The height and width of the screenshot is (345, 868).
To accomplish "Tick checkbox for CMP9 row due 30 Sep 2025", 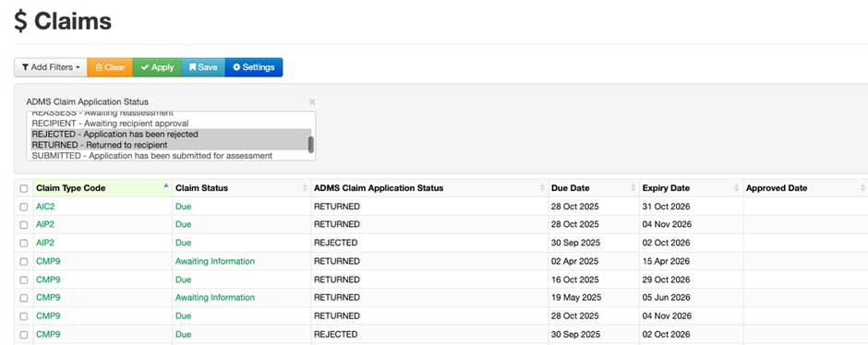I will (24, 335).
